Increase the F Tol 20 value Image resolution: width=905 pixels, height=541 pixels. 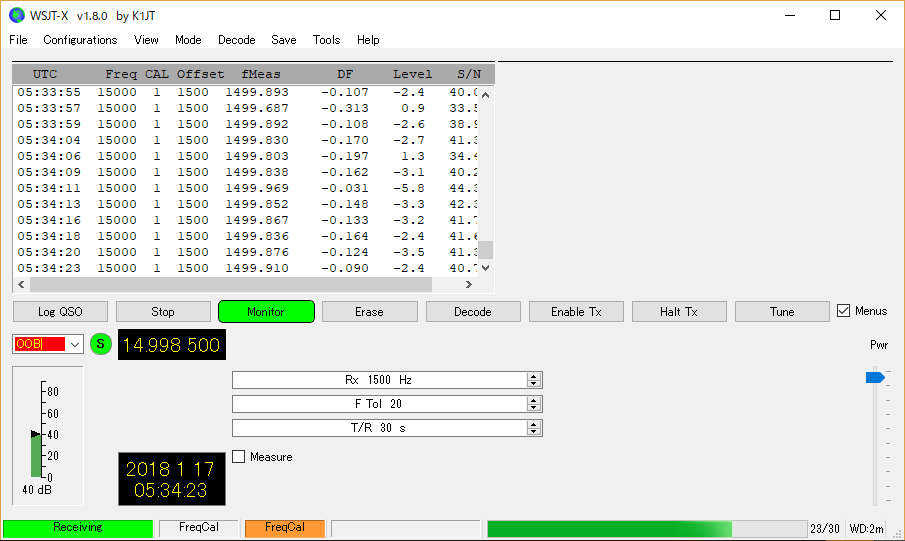[x=534, y=401]
